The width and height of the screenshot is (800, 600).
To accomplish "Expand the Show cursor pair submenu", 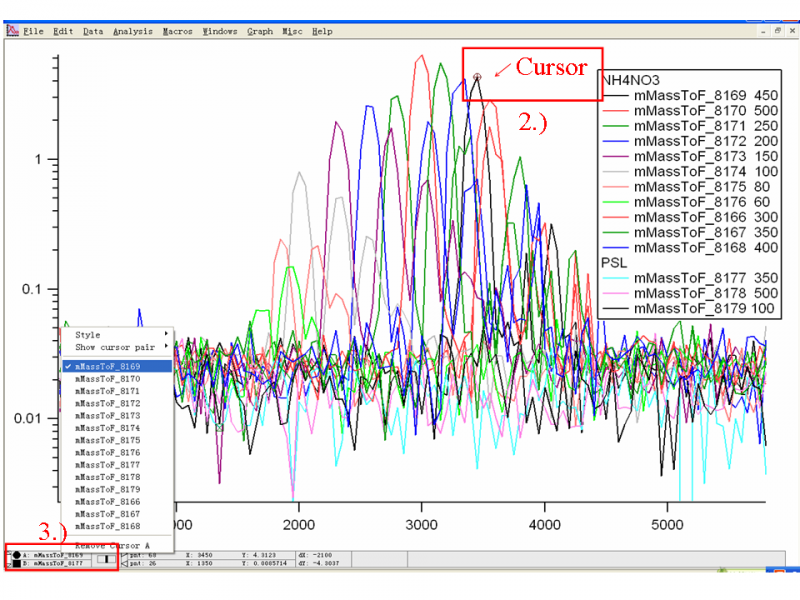I will (x=116, y=347).
